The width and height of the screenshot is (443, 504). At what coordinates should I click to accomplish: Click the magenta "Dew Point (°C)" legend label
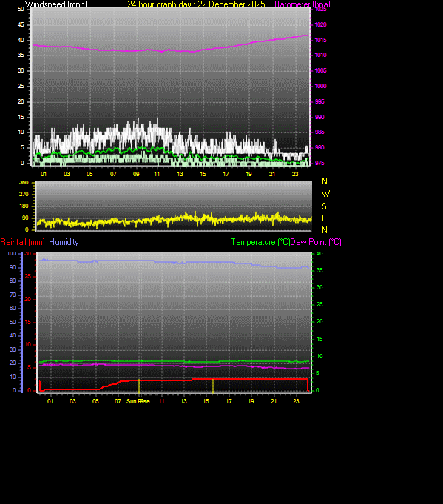point(316,242)
